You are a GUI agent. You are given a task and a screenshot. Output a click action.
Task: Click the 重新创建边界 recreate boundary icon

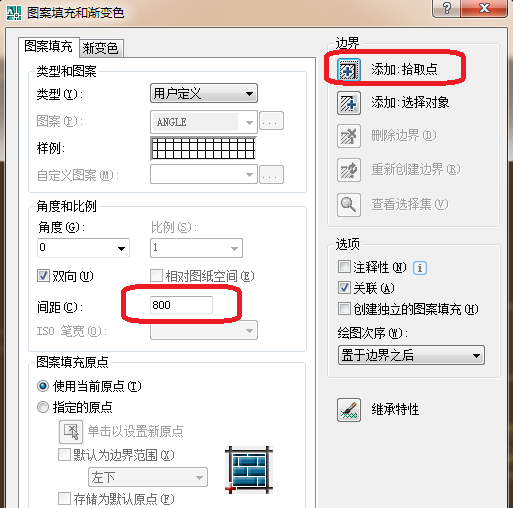coord(349,170)
